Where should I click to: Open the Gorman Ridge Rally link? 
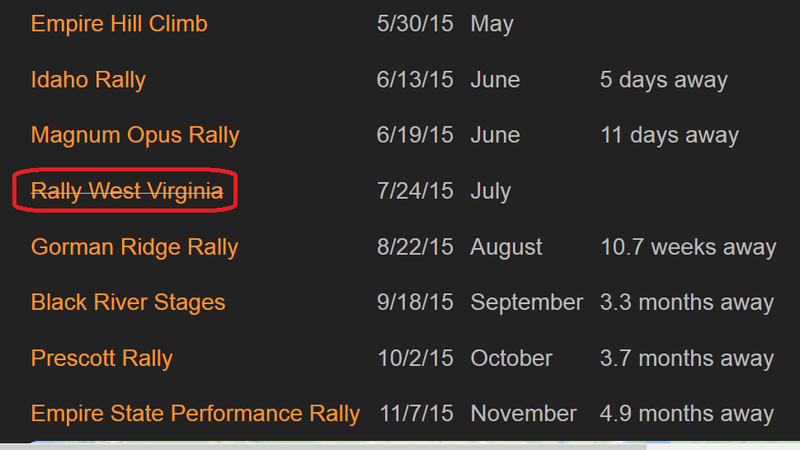135,247
